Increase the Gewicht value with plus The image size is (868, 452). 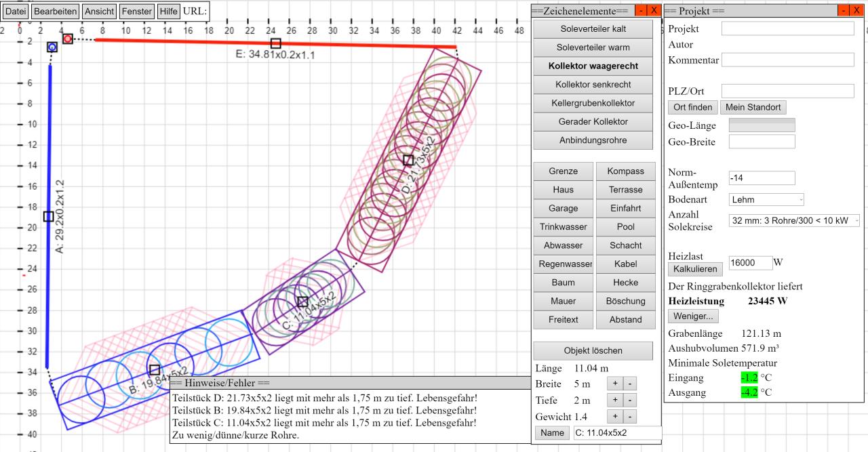click(x=616, y=417)
